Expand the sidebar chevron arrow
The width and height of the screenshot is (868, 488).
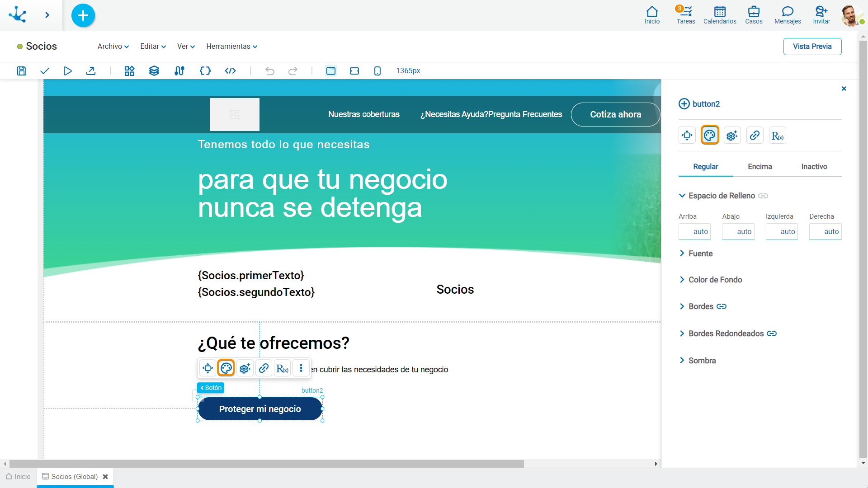point(47,15)
